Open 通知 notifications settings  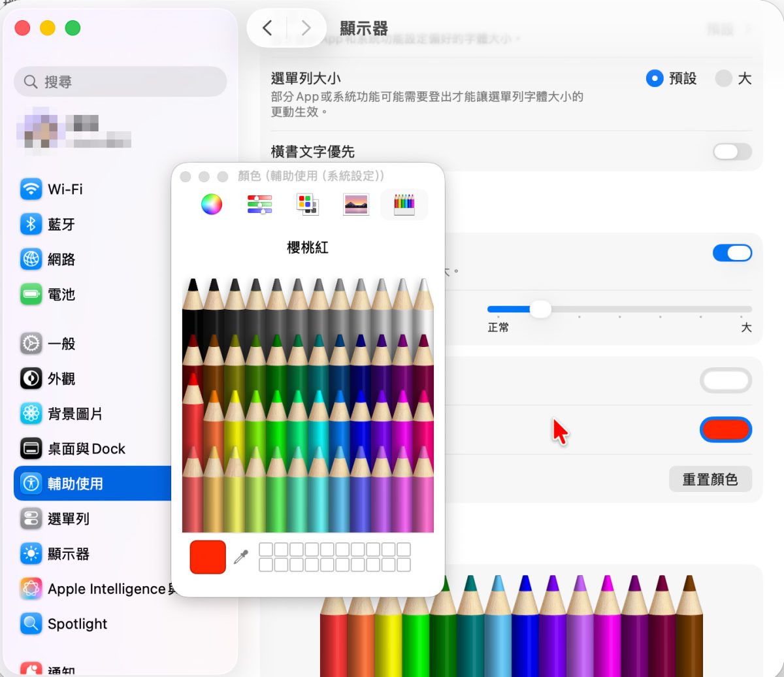pos(91,669)
